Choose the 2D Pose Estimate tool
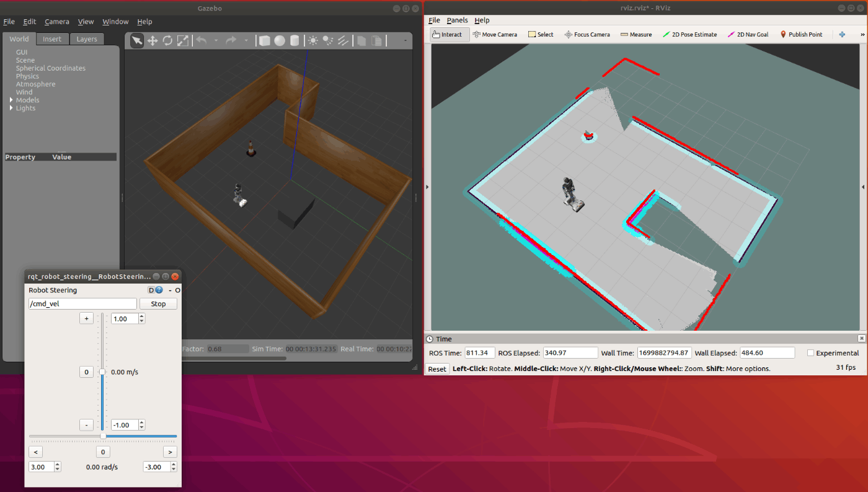This screenshot has width=868, height=492. point(689,35)
